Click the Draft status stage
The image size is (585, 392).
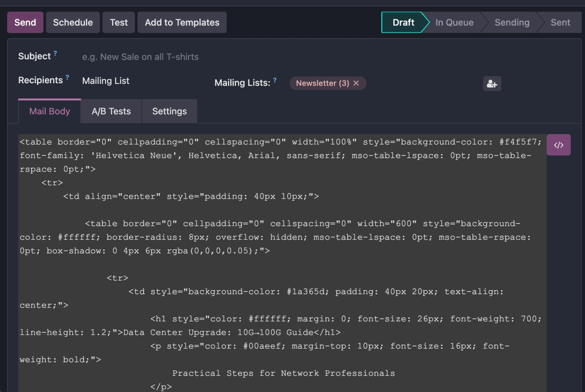point(403,22)
